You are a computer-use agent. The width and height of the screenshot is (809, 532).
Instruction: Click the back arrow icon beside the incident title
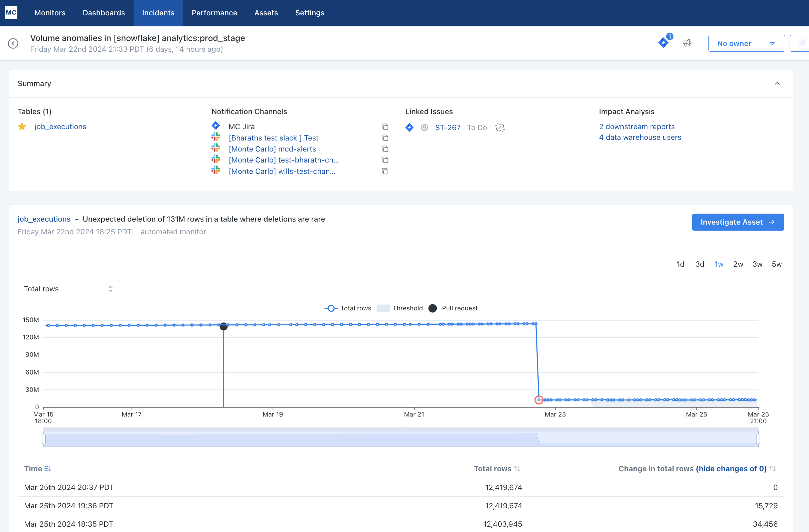pos(13,43)
